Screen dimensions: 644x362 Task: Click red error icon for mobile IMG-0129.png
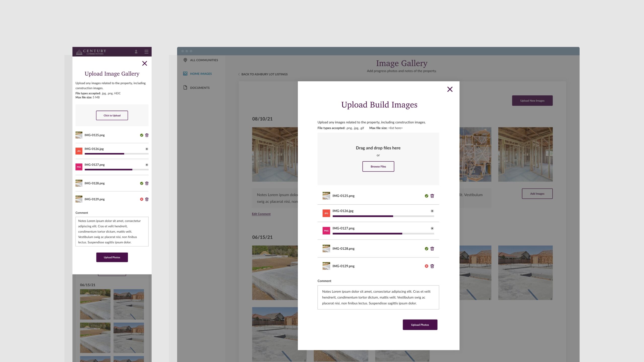(142, 199)
